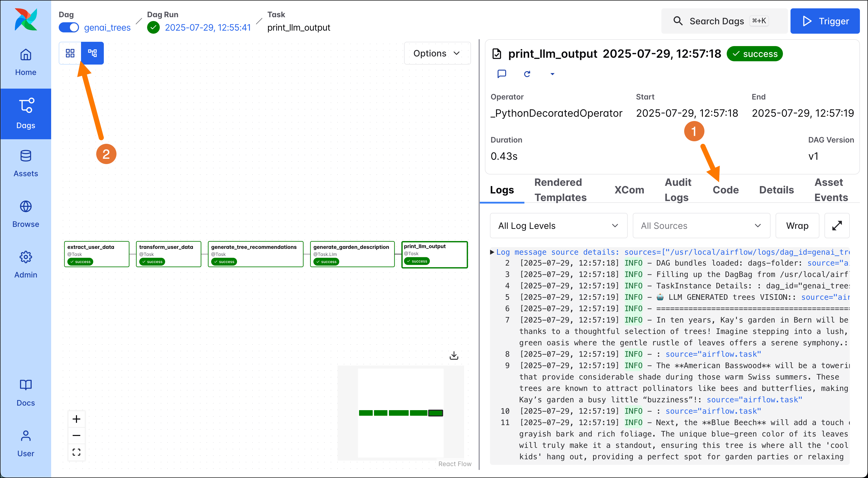
Task: Clear the task with the retry icon
Action: [x=527, y=74]
